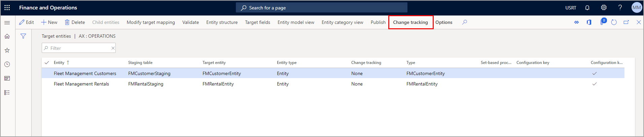Open Configuration key column header menu
This screenshot has width=644, height=137.
tap(533, 63)
